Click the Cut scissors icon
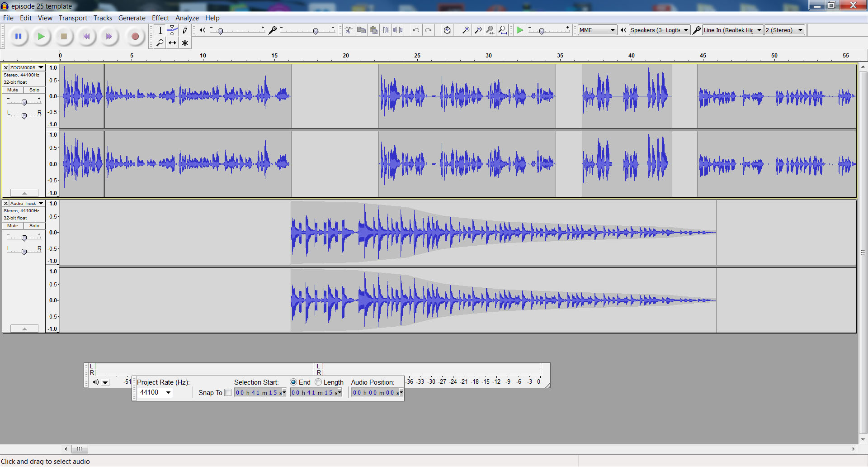The width and height of the screenshot is (868, 467). click(349, 30)
